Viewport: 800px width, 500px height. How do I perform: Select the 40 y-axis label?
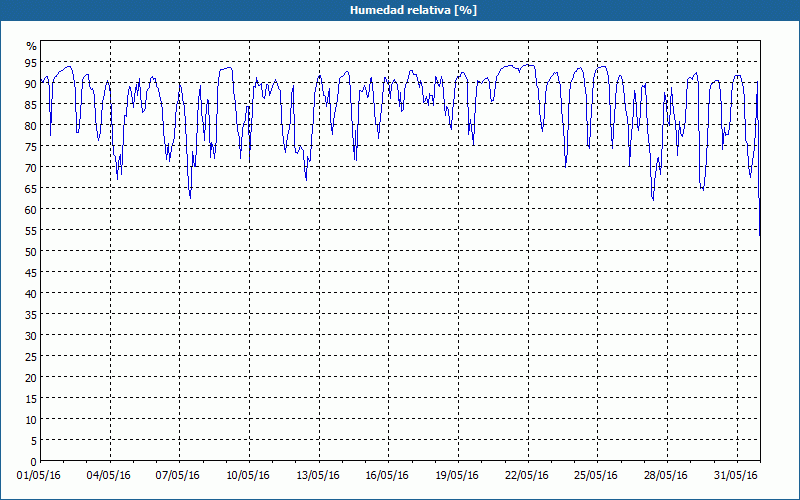tap(31, 293)
